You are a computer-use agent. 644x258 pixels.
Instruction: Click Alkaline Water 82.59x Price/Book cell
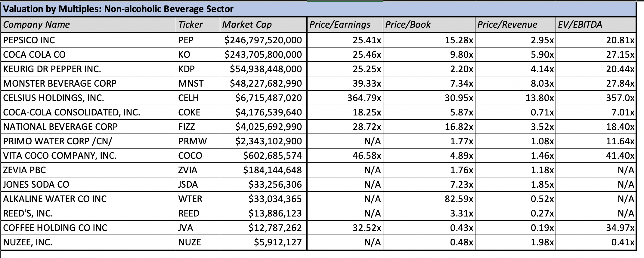[x=429, y=199]
